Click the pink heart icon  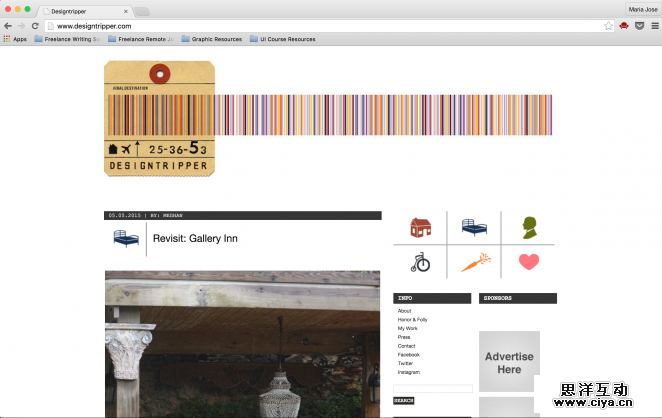(529, 262)
